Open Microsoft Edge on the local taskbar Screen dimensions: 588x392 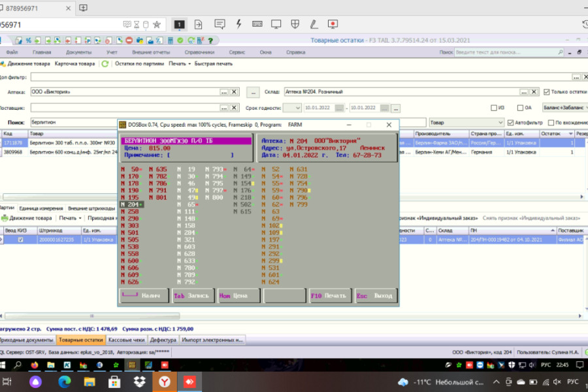tap(65, 382)
